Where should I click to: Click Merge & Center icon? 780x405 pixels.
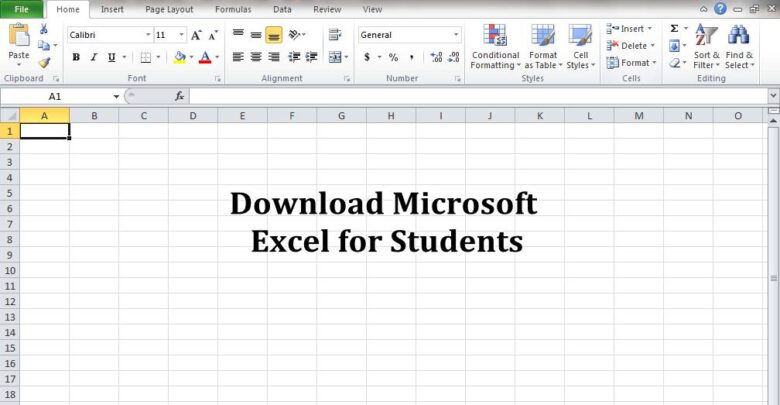point(335,57)
